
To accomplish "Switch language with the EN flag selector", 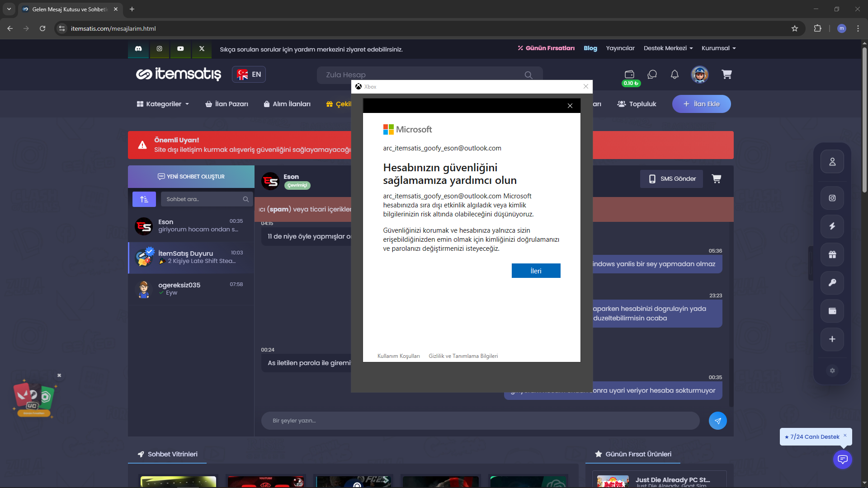I will pos(249,75).
